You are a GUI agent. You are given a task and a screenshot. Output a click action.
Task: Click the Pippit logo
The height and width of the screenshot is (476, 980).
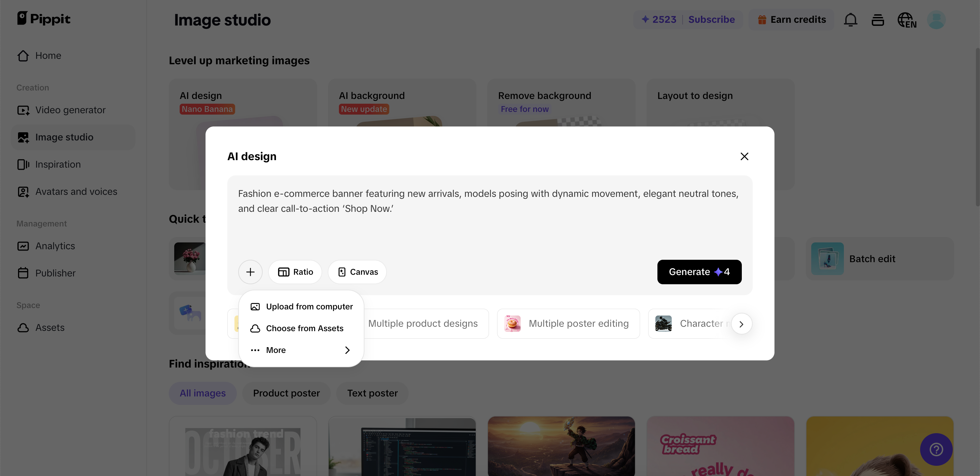[x=44, y=18]
